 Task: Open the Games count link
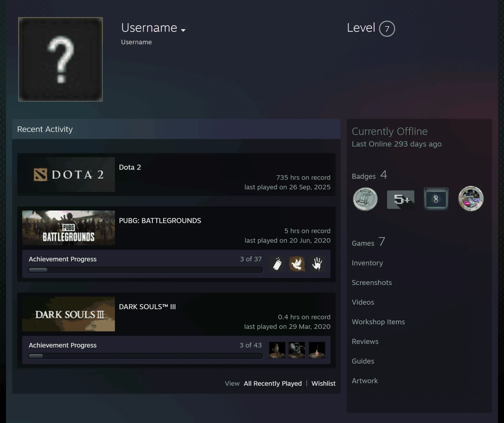368,242
